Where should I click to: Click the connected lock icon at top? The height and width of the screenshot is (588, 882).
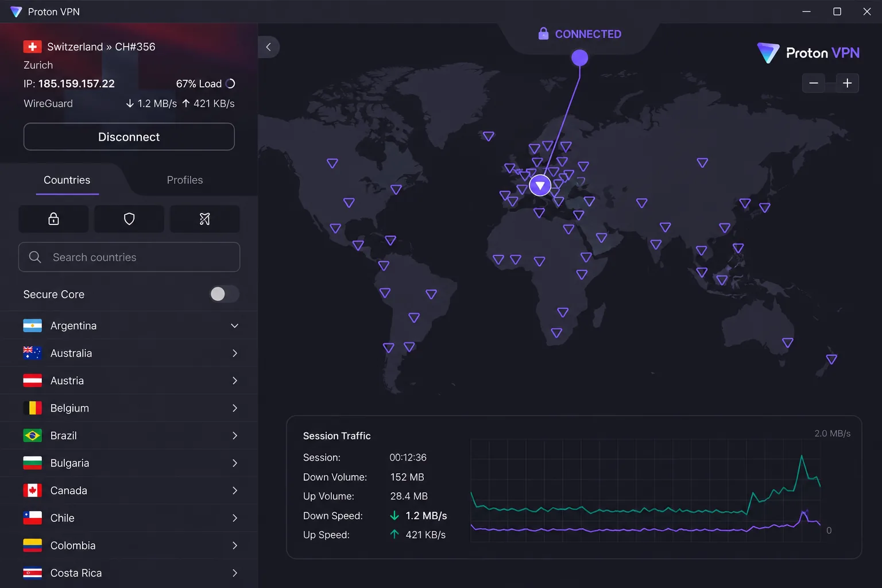pyautogui.click(x=543, y=34)
